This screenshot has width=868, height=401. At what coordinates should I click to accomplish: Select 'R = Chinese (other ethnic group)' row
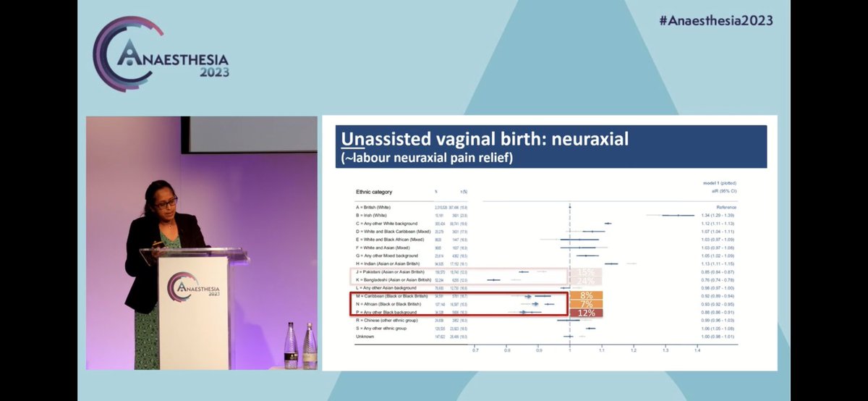click(386, 320)
